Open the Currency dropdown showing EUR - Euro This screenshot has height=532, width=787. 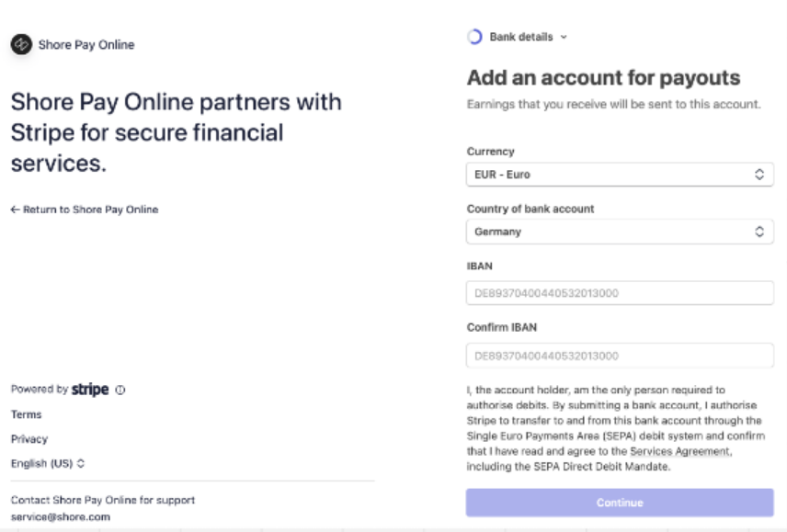tap(620, 174)
